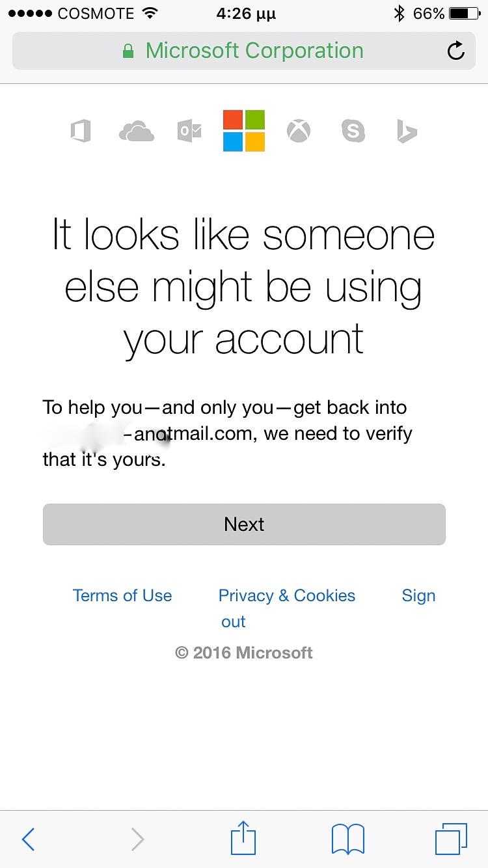Click the Bing icon
Viewport: 488px width, 868px height.
[x=407, y=131]
